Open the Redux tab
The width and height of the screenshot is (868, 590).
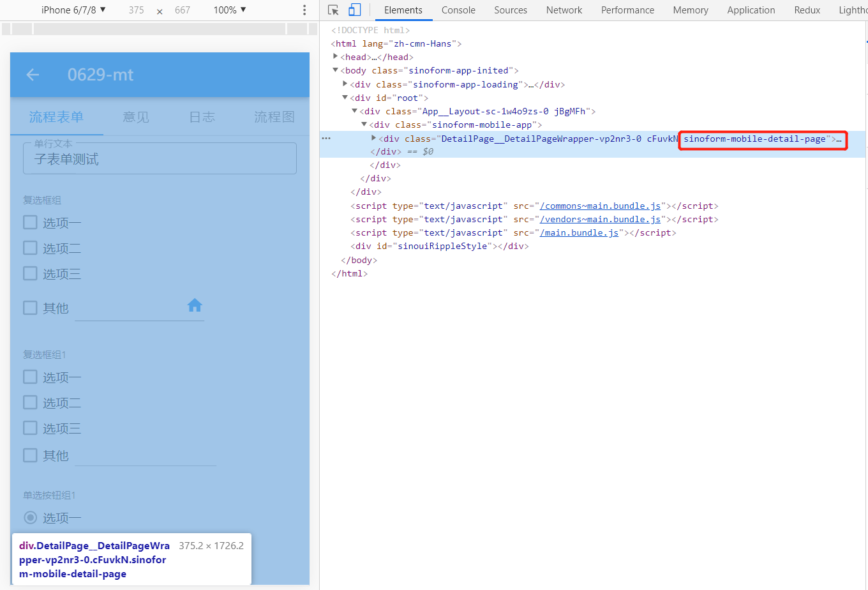807,10
